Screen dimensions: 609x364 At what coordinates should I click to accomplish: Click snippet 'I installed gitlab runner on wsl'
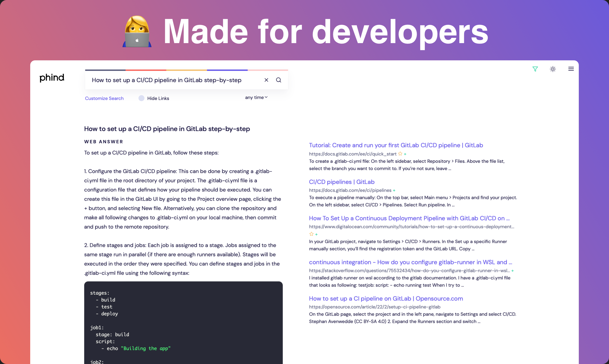pos(410,281)
